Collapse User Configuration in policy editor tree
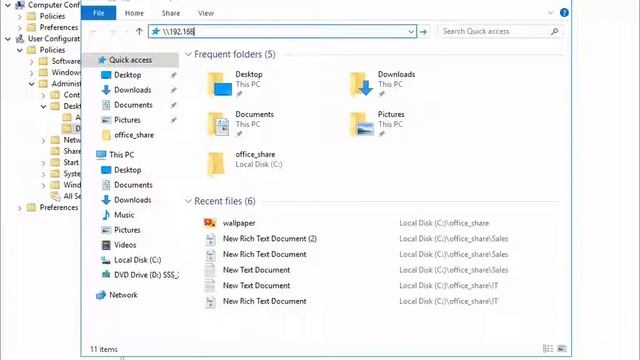 click(7, 39)
